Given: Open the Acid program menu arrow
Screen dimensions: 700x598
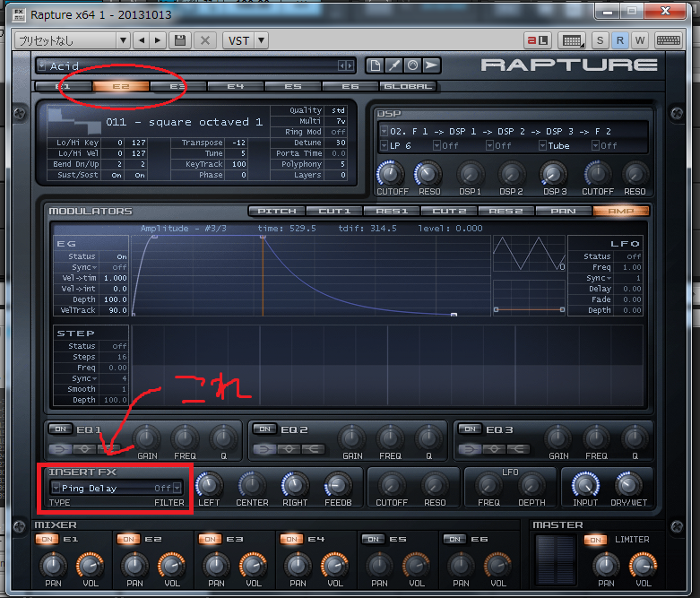Looking at the screenshot, I should (42, 66).
